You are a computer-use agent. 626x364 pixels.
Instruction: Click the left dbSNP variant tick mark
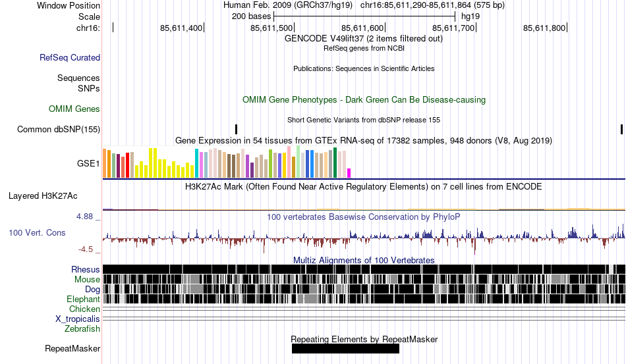pos(237,129)
